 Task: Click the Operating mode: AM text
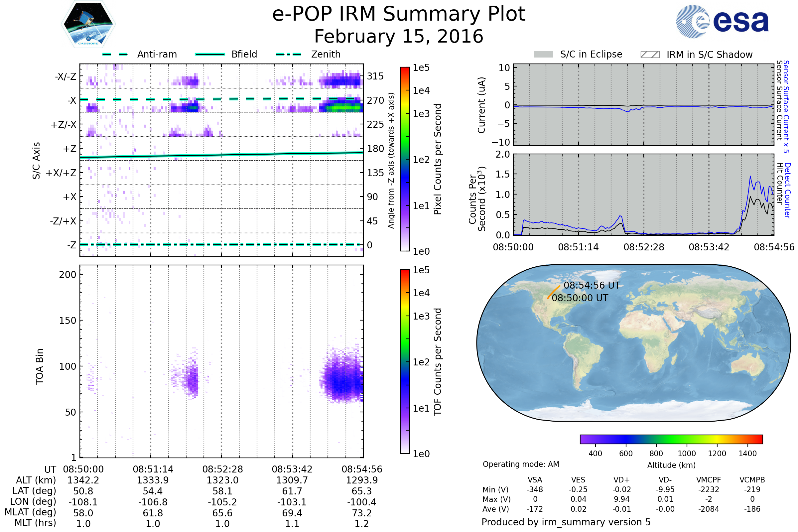tap(521, 464)
